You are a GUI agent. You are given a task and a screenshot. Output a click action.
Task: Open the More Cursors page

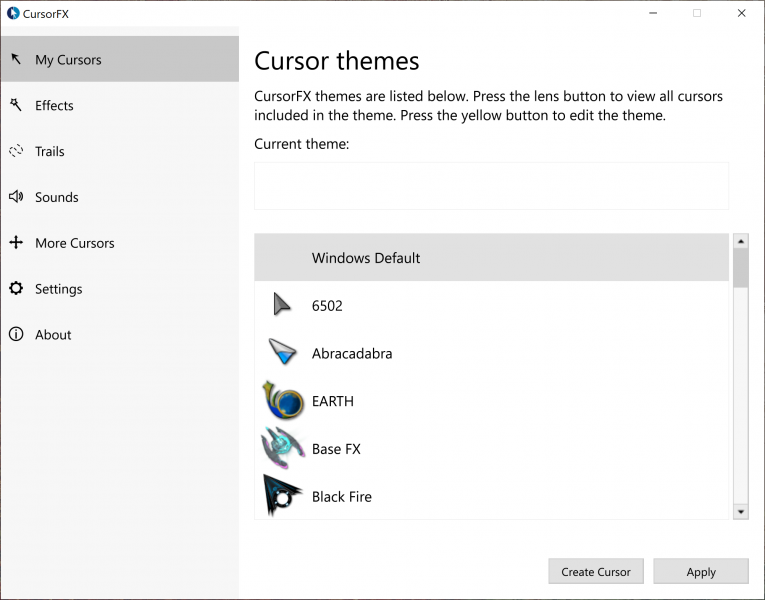coord(120,242)
